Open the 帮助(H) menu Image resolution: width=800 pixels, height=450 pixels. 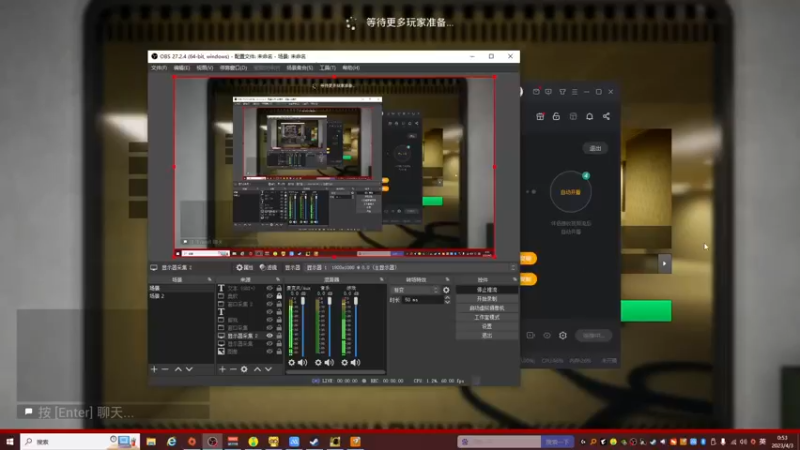pyautogui.click(x=351, y=68)
